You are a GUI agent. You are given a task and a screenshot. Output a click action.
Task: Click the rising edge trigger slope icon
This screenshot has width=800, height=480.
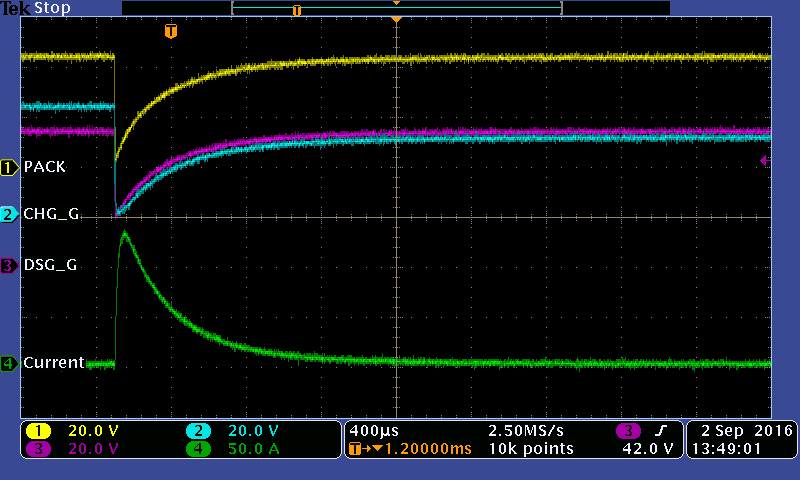(660, 431)
